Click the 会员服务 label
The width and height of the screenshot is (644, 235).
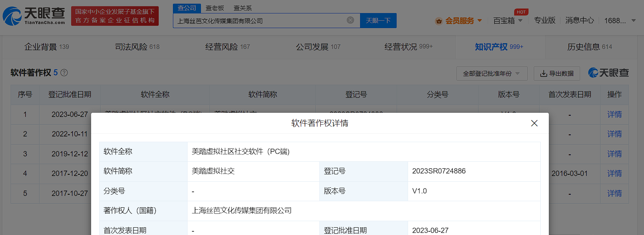[460, 21]
